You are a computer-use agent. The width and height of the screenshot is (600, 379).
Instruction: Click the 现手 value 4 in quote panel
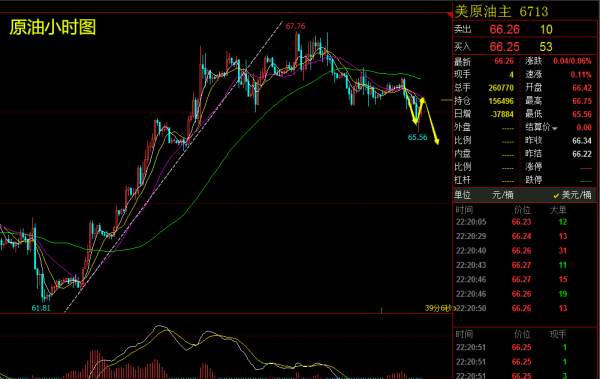[x=511, y=75]
